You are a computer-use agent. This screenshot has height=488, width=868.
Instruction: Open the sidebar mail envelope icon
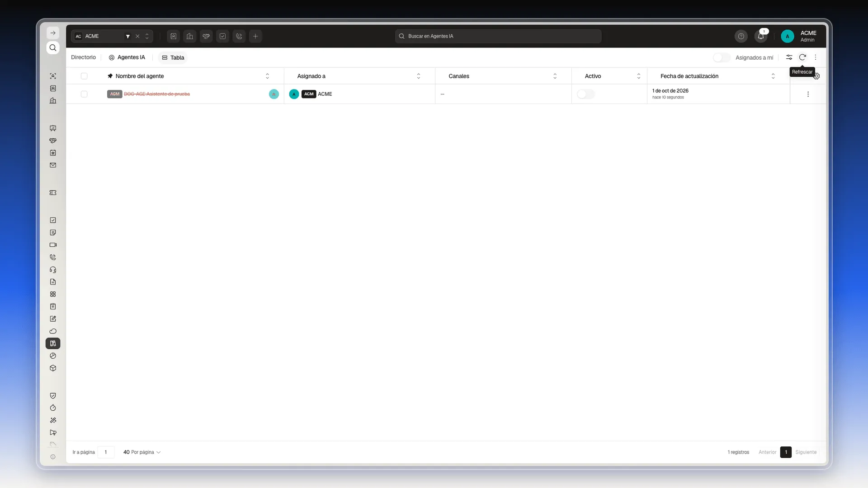coord(53,165)
